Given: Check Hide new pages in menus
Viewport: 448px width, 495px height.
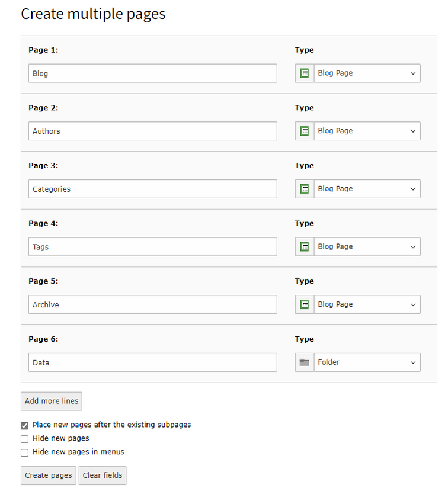Looking at the screenshot, I should 25,452.
